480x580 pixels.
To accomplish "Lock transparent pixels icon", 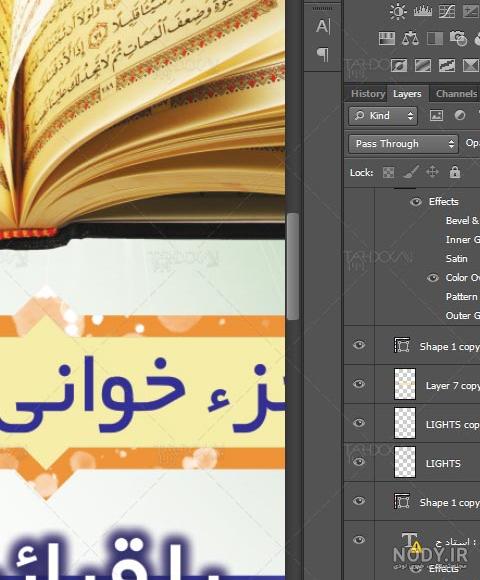I will click(x=388, y=172).
